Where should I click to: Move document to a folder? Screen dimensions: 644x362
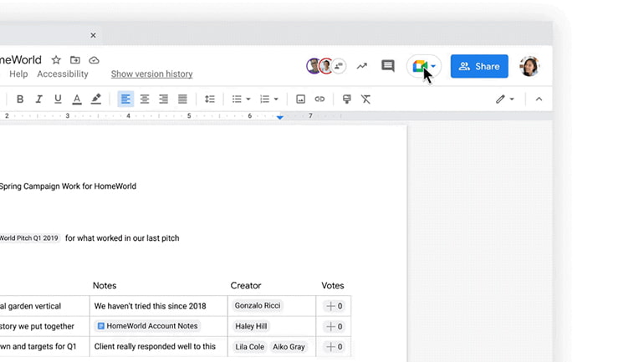[x=75, y=60]
